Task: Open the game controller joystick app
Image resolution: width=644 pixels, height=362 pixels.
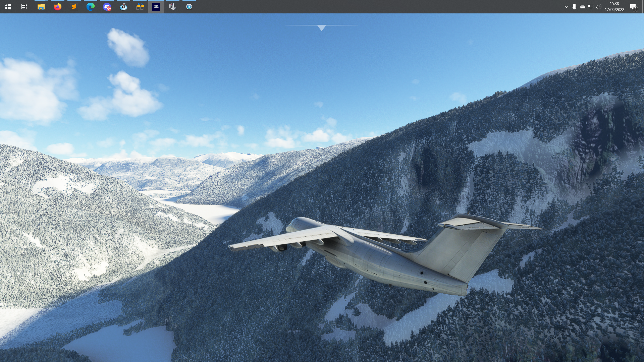Action: tap(173, 7)
